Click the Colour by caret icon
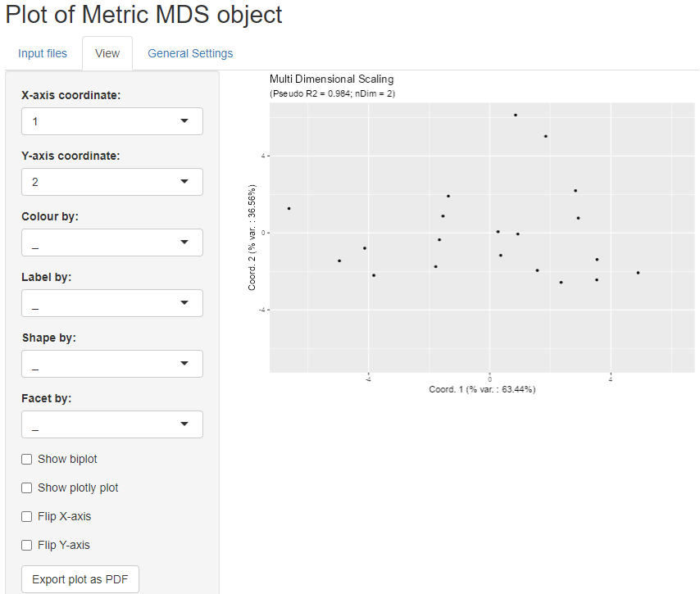700x594 pixels. pos(184,243)
